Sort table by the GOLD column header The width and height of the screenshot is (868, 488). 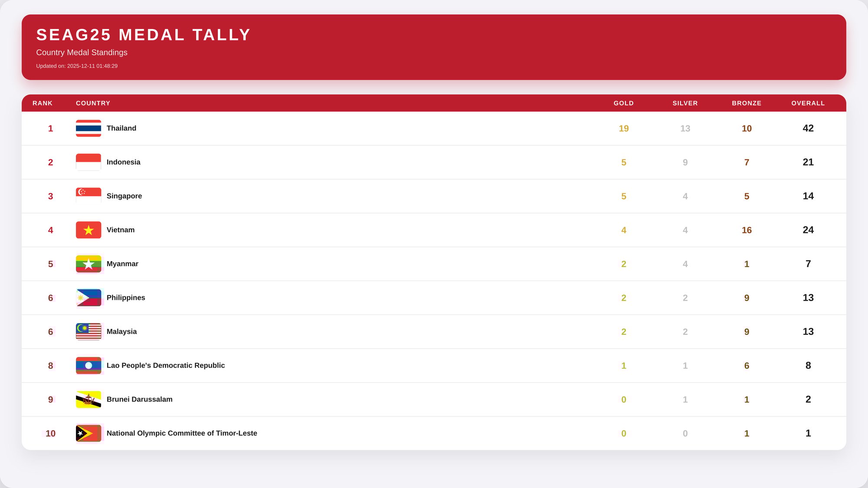coord(623,103)
